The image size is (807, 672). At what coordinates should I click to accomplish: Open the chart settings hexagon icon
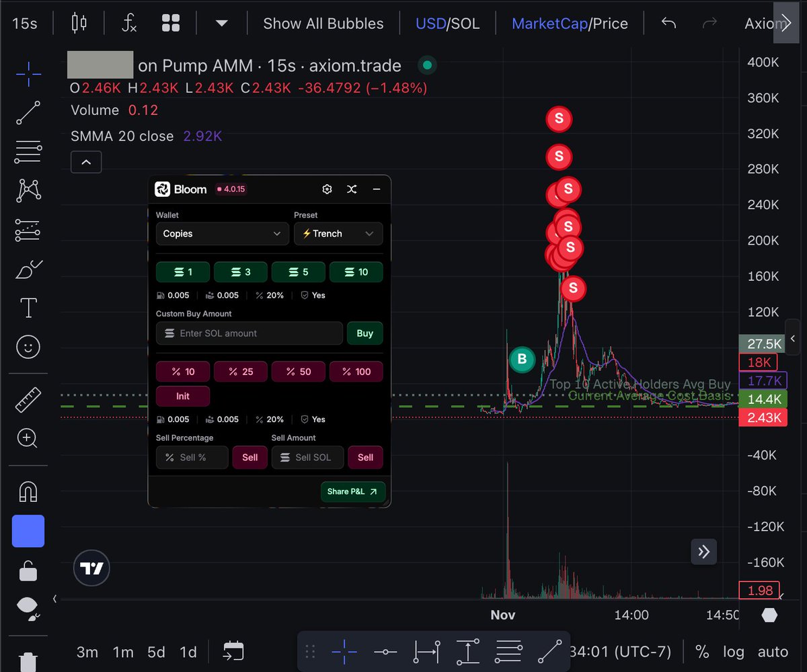pos(769,615)
